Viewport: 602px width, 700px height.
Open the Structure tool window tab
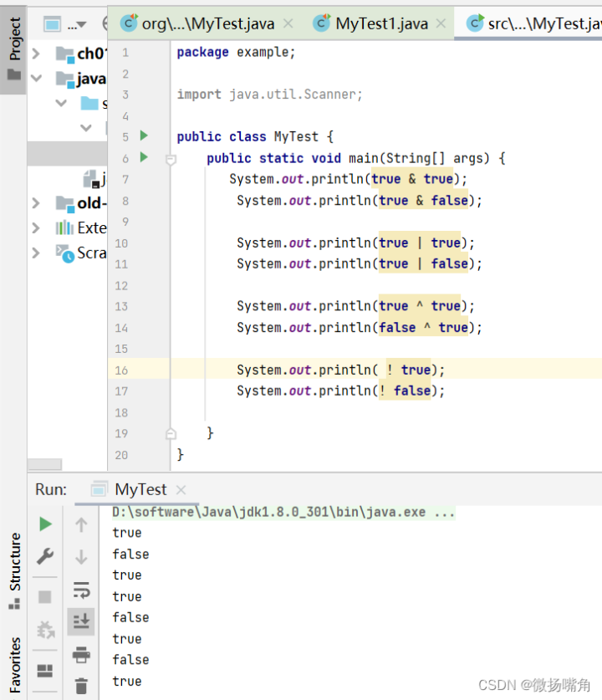(14, 570)
